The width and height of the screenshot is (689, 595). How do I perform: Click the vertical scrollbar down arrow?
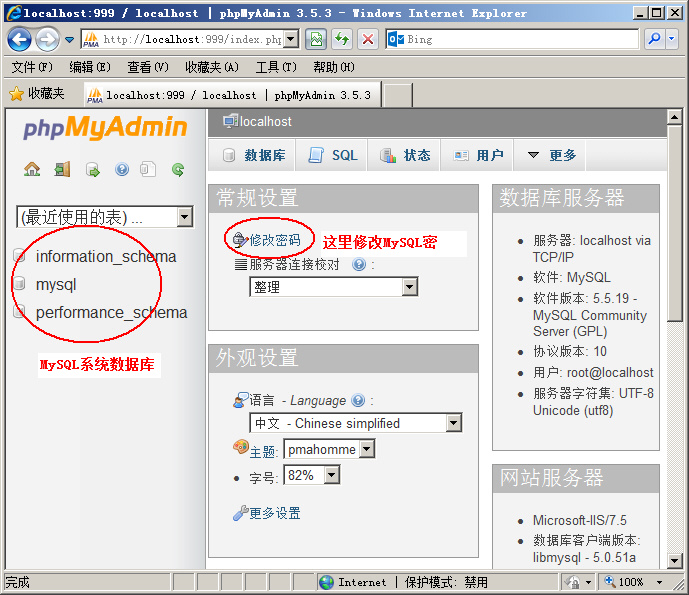pos(674,560)
